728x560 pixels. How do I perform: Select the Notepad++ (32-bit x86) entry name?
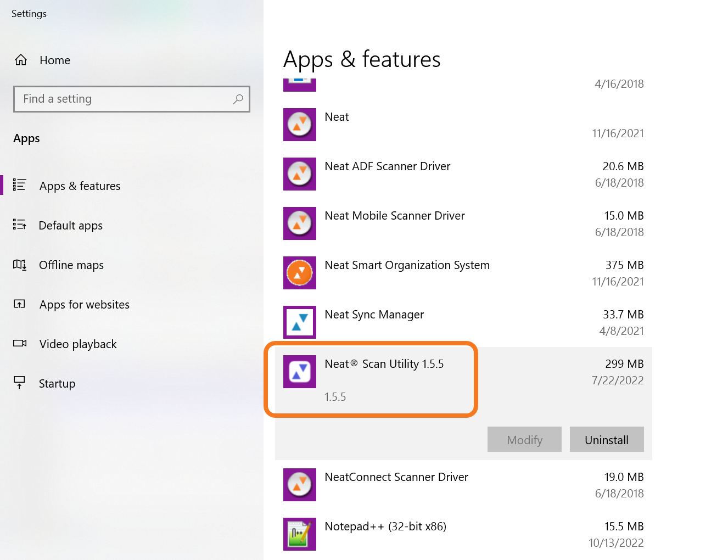coord(385,527)
